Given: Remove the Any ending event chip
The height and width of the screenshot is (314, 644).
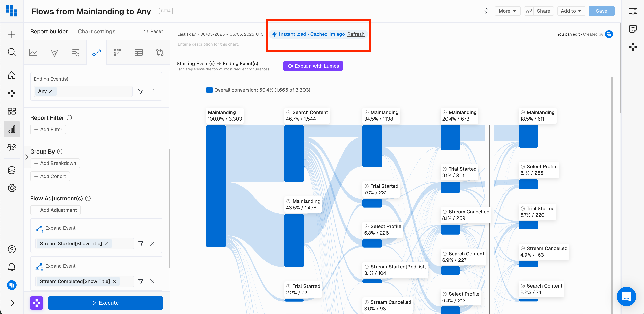Looking at the screenshot, I should pos(51,91).
